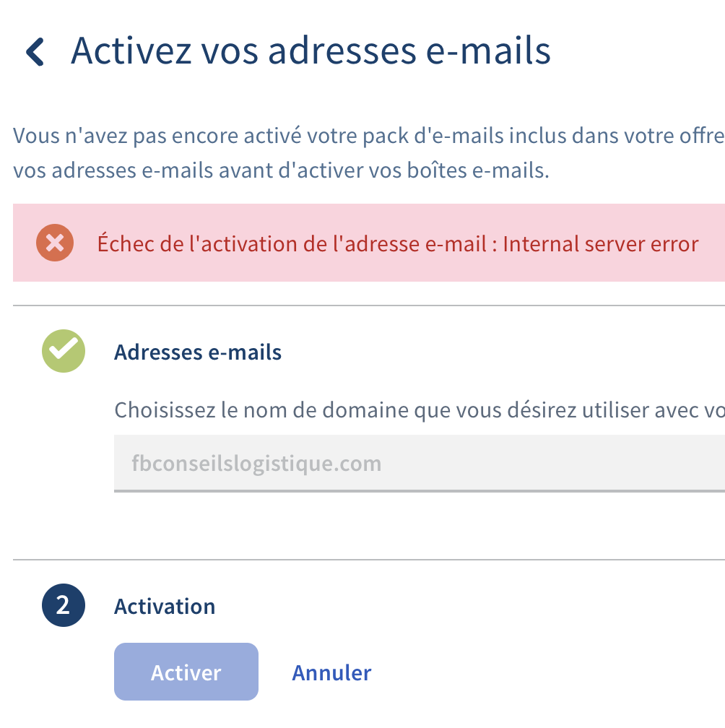Click the Adresses e-mails section heading
This screenshot has height=728, width=725.
point(198,352)
